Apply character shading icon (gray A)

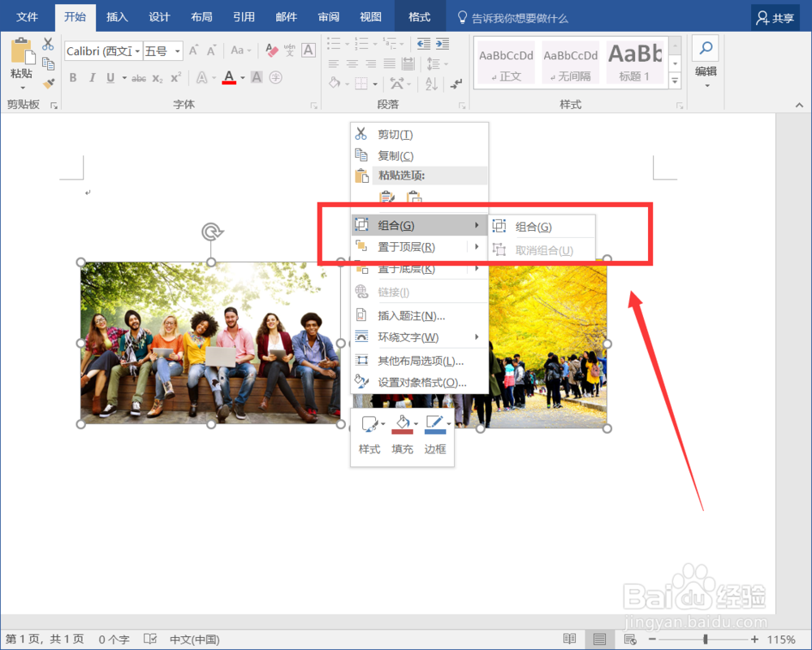coord(257,78)
